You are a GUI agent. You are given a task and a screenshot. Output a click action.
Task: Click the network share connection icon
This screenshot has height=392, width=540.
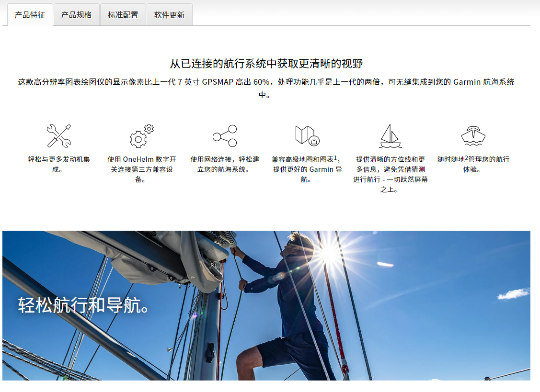(x=225, y=136)
